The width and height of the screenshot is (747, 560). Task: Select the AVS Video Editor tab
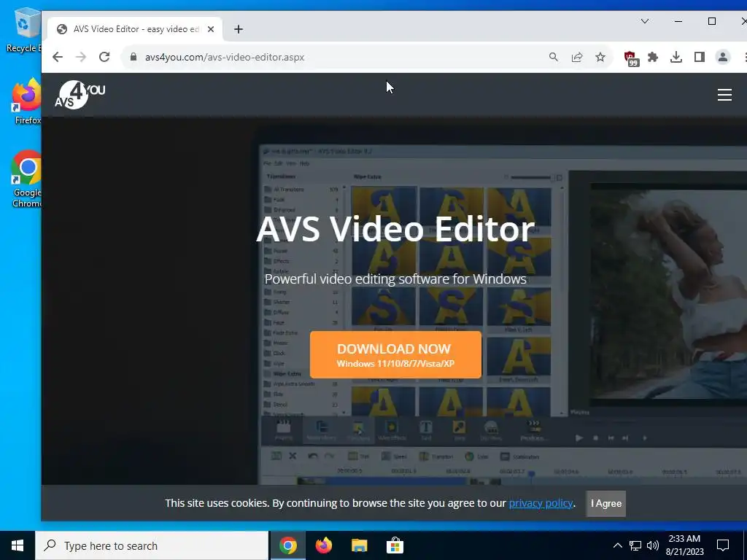pyautogui.click(x=133, y=29)
